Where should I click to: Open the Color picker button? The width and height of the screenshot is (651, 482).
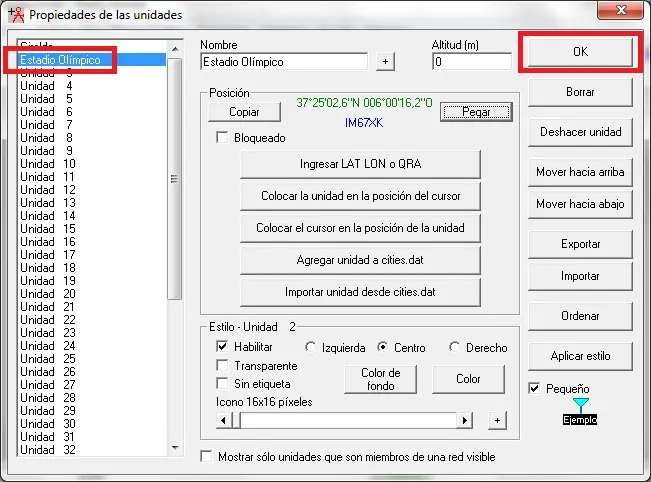click(x=468, y=379)
